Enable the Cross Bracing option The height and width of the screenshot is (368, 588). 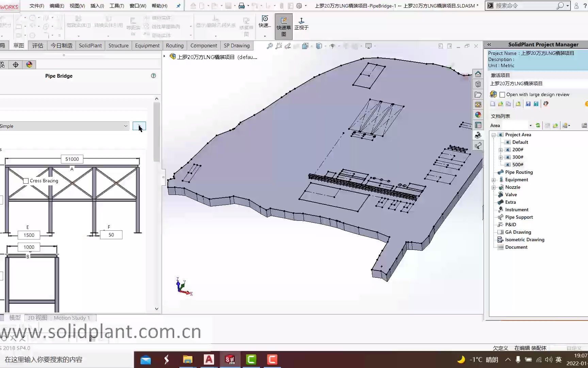[x=26, y=181]
